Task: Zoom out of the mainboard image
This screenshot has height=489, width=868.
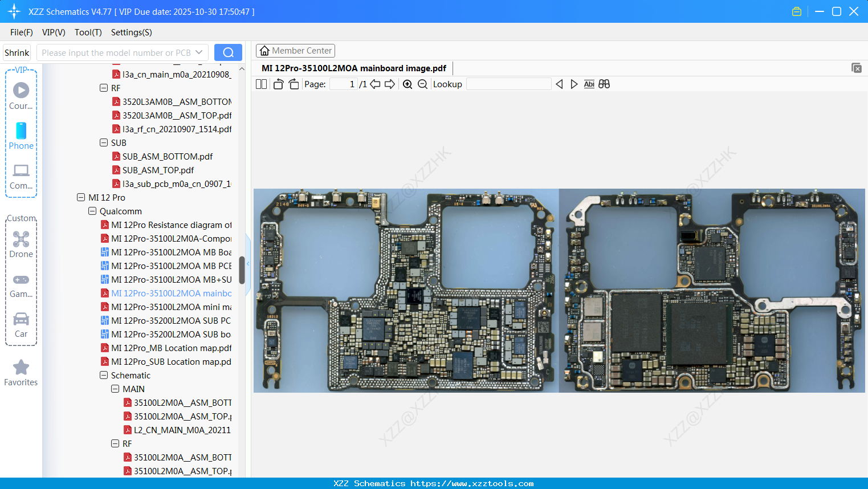Action: point(423,84)
